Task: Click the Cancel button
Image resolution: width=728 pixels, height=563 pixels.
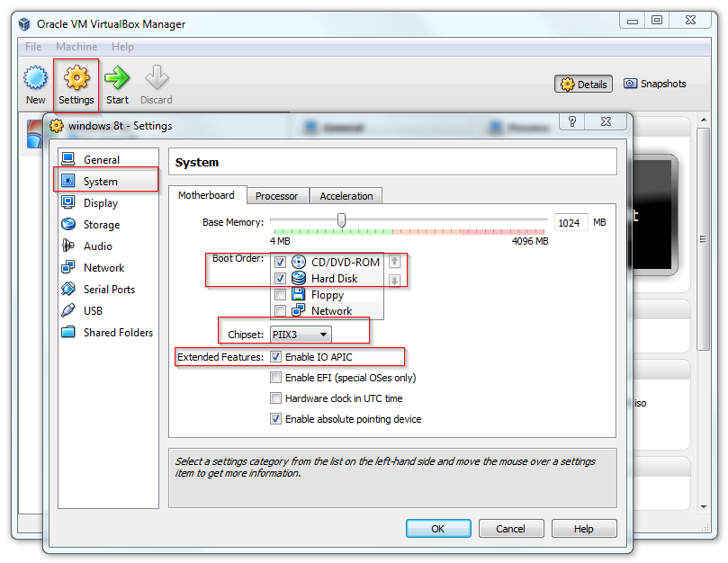Action: click(511, 529)
